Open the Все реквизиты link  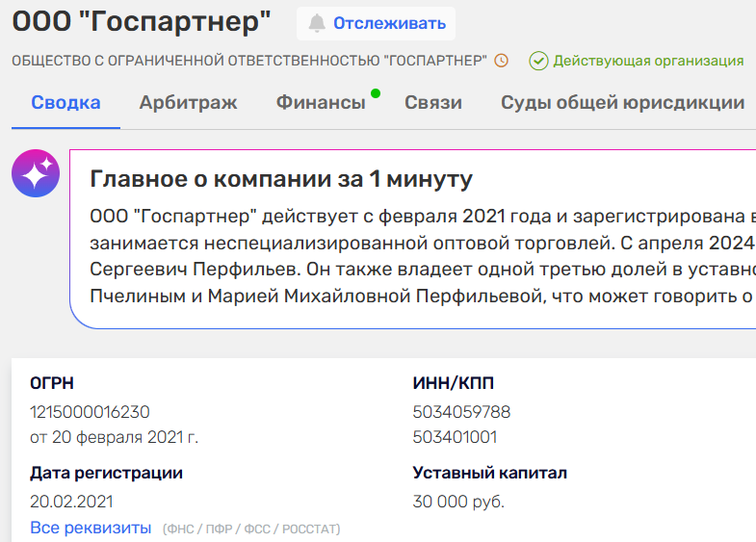91,528
